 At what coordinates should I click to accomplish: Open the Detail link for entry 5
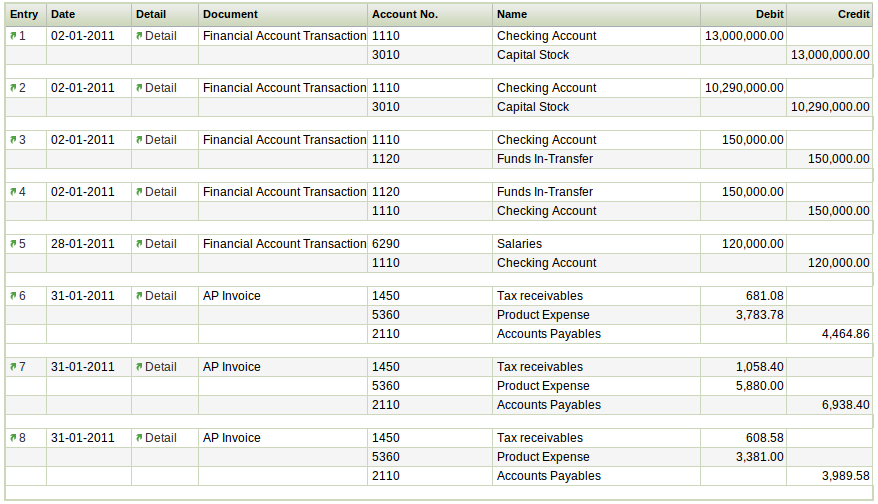coord(160,244)
